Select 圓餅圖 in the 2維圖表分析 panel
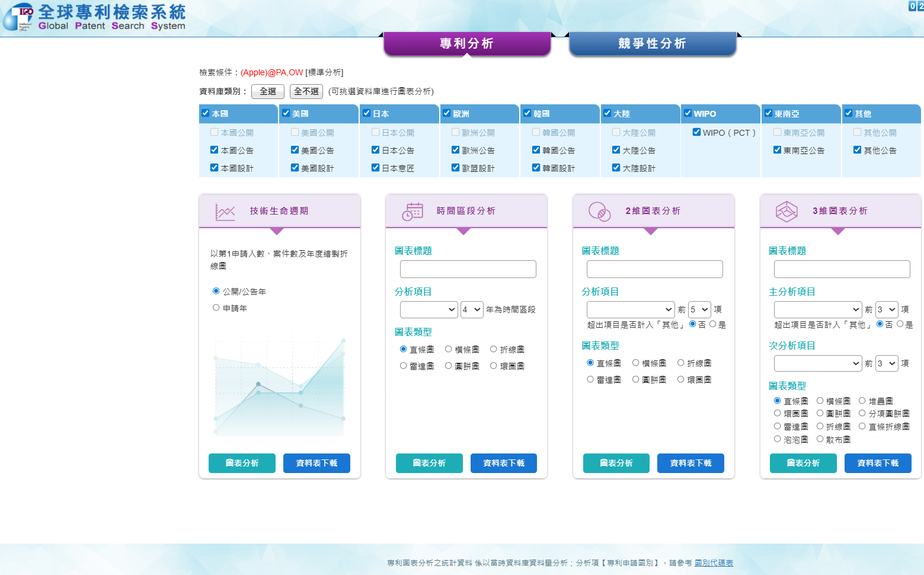Viewport: 924px width, 575px height. click(x=636, y=379)
